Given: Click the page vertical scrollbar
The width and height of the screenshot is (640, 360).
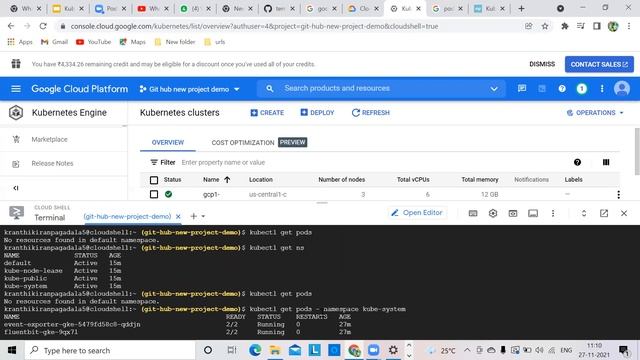Looking at the screenshot, I should coord(637,151).
